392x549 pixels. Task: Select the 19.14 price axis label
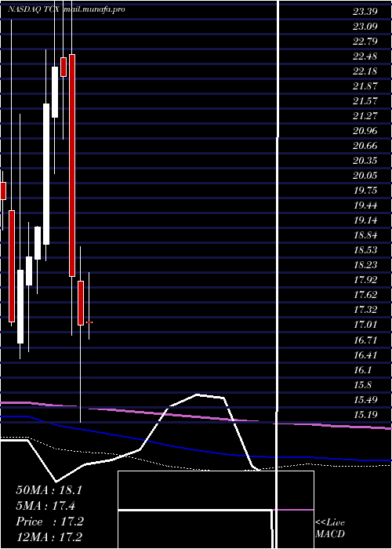point(365,220)
